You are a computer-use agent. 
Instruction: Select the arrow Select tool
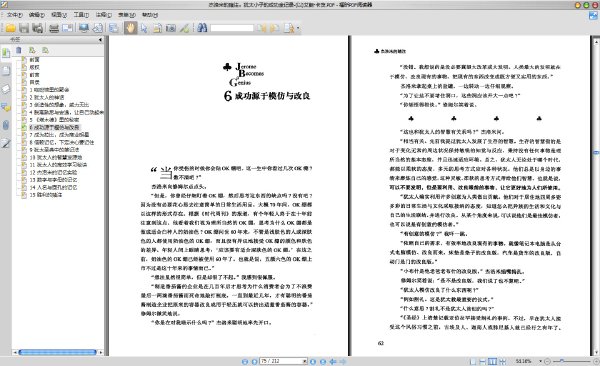click(144, 28)
